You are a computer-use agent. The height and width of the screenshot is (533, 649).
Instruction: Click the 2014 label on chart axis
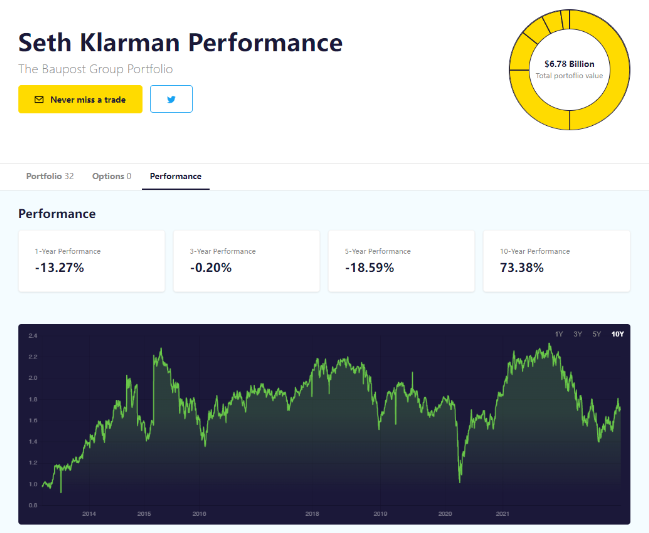pyautogui.click(x=89, y=514)
